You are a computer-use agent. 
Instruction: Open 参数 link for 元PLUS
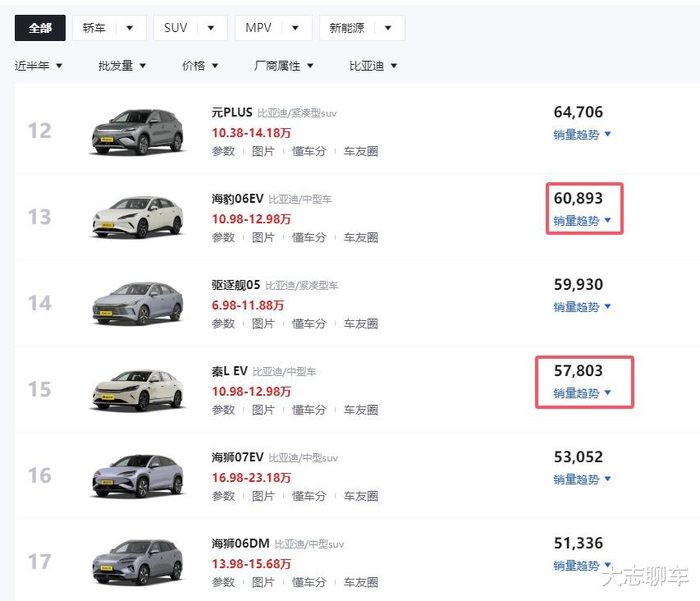(223, 151)
